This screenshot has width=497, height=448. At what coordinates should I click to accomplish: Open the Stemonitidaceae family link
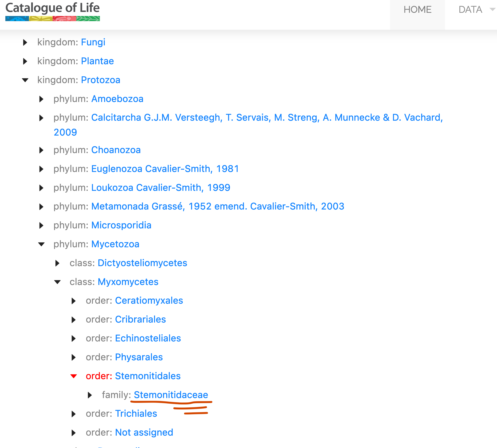[171, 395]
